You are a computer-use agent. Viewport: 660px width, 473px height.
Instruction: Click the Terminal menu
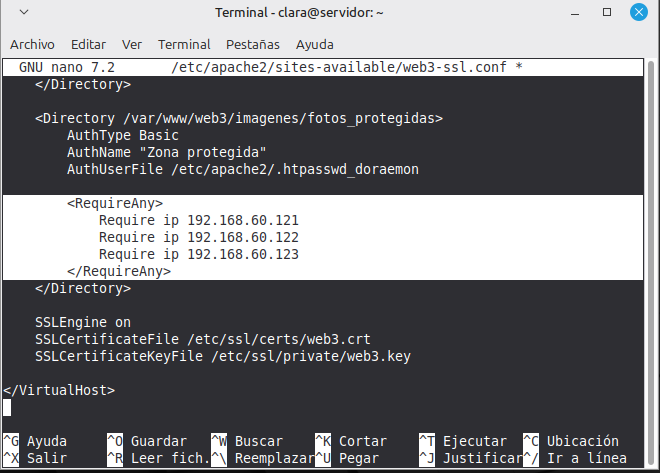click(184, 44)
